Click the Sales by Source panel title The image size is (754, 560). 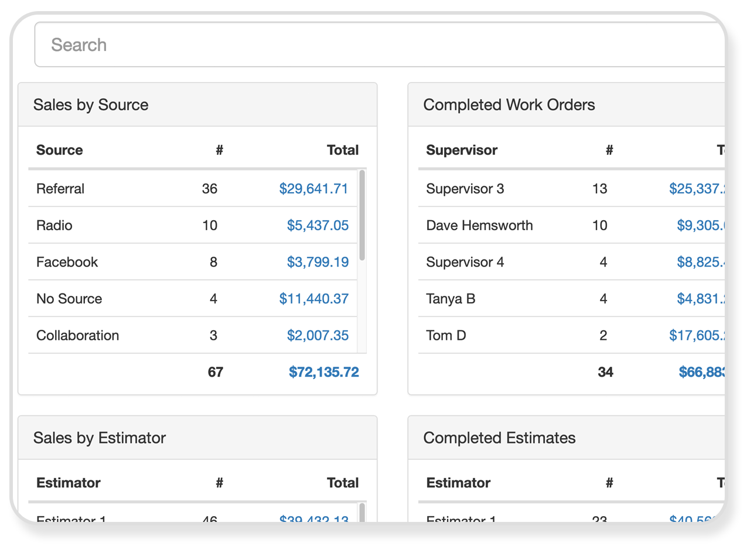coord(91,105)
